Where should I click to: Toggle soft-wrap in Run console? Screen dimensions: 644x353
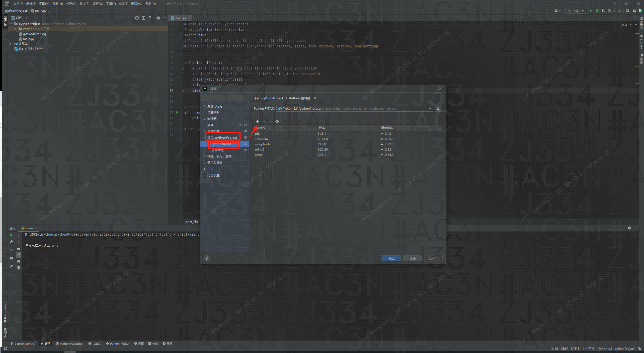19,248
